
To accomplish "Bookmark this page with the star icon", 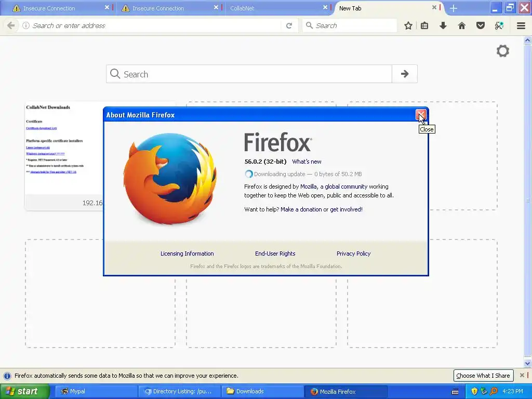I will point(408,25).
